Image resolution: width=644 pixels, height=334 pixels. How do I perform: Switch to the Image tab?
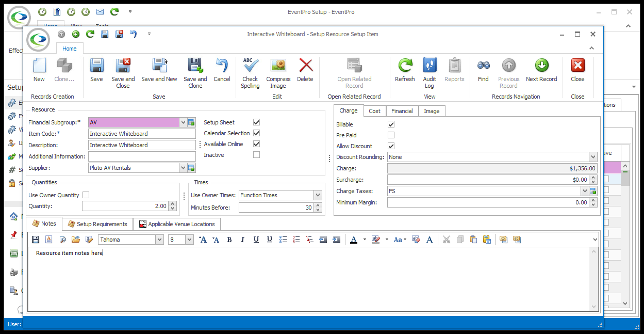click(x=432, y=111)
